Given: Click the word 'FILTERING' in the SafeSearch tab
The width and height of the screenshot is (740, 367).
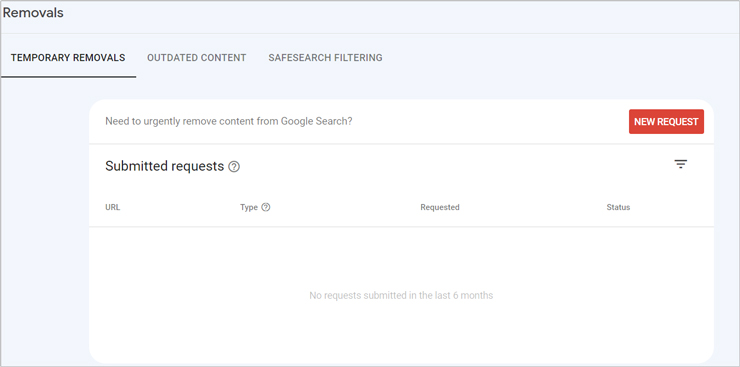Looking at the screenshot, I should click(357, 58).
